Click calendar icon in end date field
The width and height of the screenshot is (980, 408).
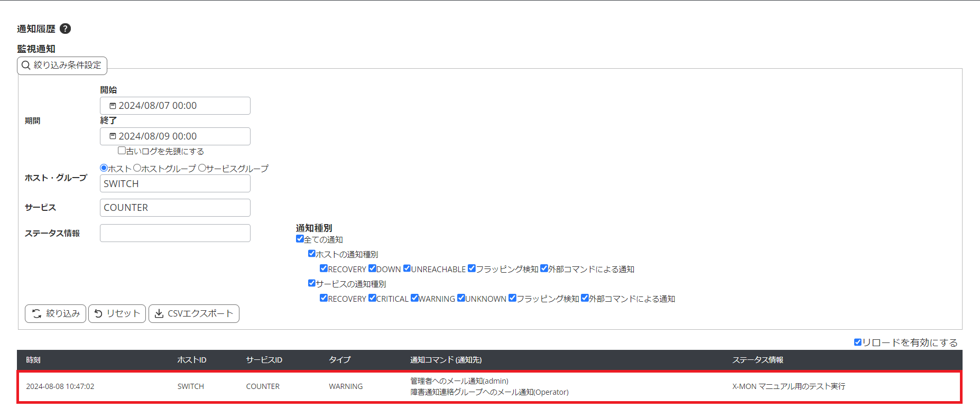point(113,136)
